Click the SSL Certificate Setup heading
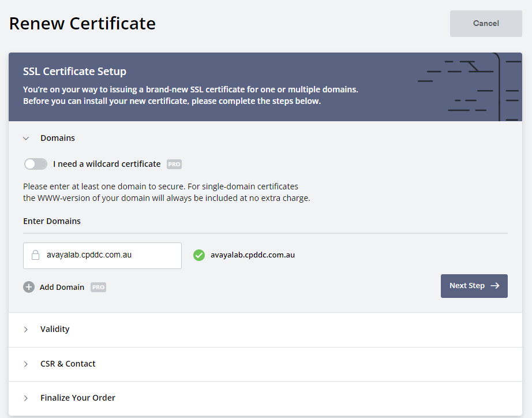 coord(74,72)
